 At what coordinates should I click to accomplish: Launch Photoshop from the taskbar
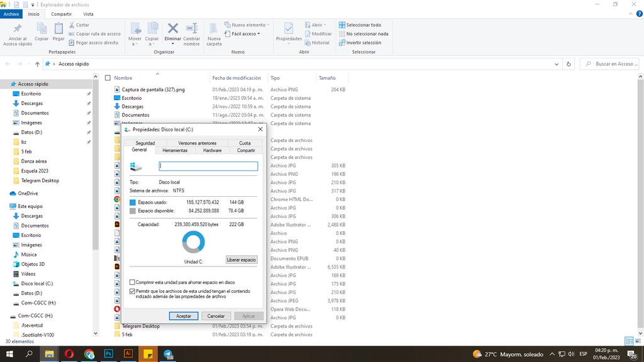coord(109,354)
